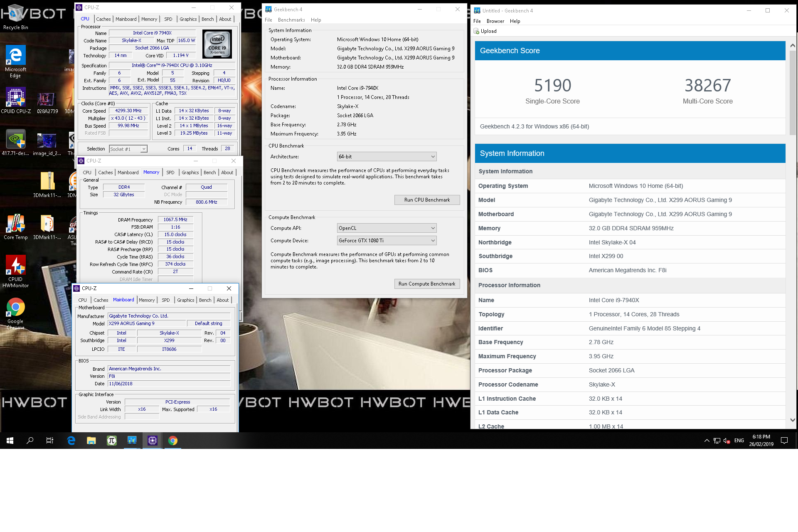Open the Compute Device GeForce GTX 1080 Ti dropdown
The height and width of the screenshot is (532, 798).
[x=387, y=241]
